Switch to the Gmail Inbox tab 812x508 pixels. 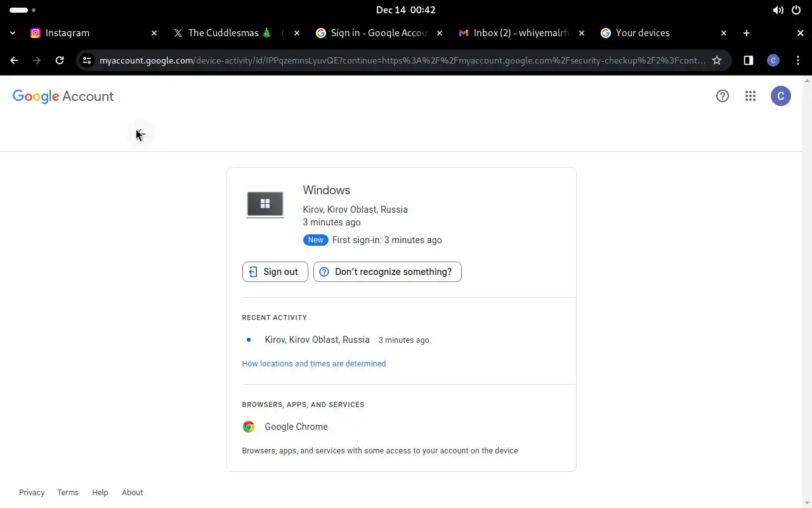[522, 33]
